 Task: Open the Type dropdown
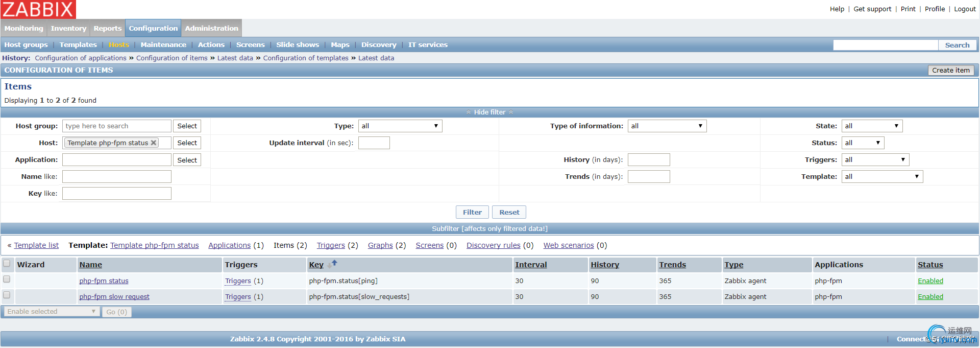400,126
